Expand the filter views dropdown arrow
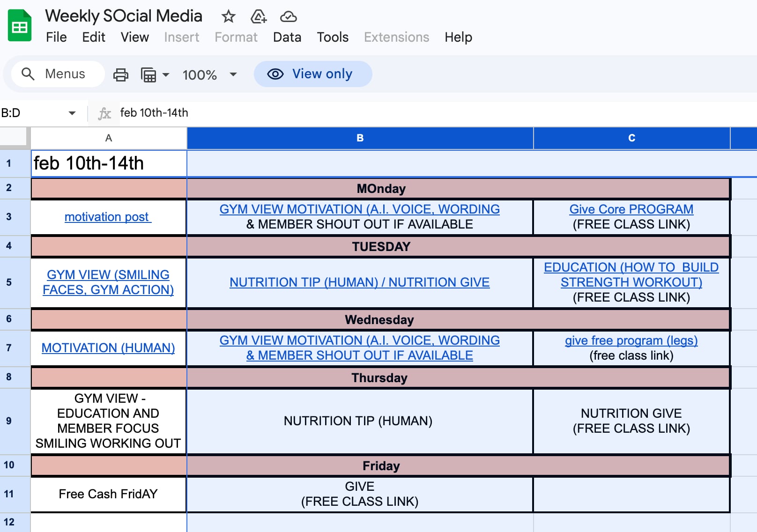The width and height of the screenshot is (757, 532). click(166, 74)
